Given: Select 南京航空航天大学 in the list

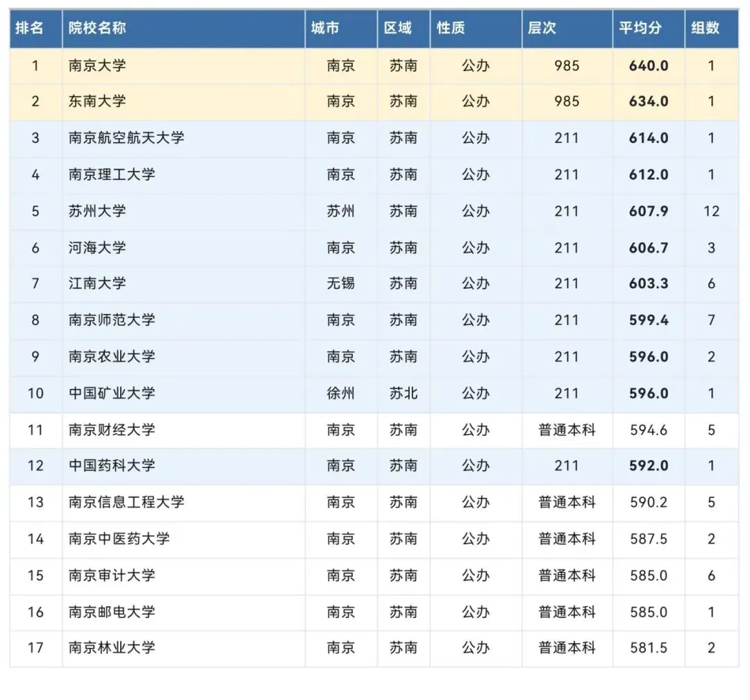Looking at the screenshot, I should [126, 138].
